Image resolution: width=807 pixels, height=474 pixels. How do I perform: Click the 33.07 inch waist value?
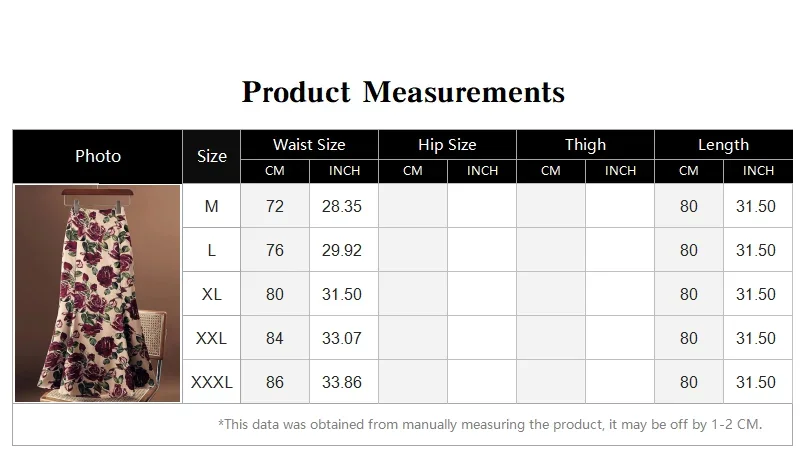342,338
